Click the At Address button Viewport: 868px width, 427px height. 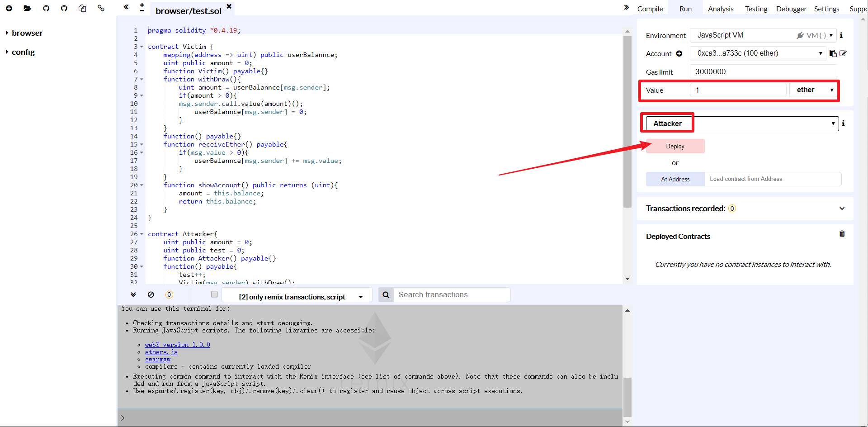675,179
